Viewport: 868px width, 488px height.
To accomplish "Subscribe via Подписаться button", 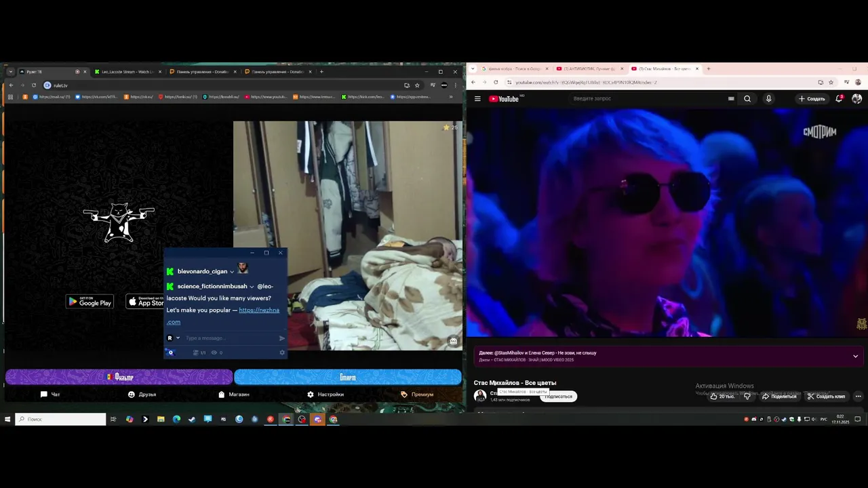I will 558,396.
